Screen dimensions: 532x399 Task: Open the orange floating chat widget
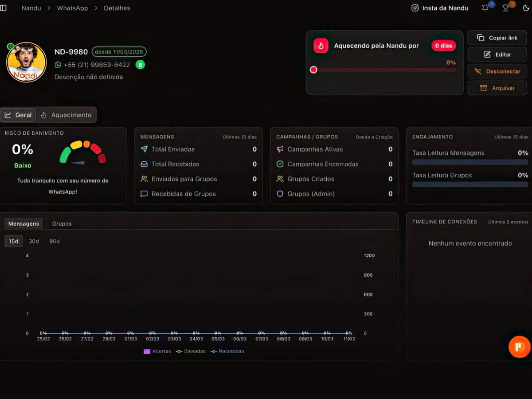[x=519, y=347]
